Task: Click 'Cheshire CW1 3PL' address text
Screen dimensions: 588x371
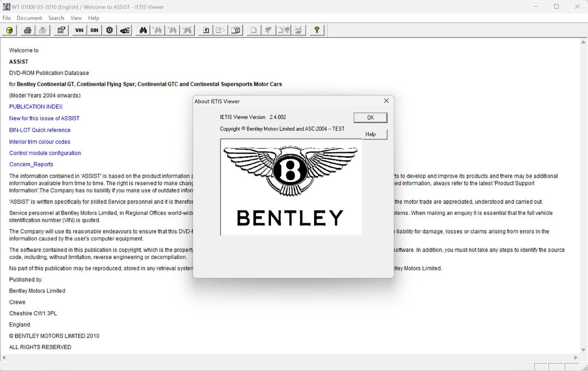Action: (x=33, y=313)
